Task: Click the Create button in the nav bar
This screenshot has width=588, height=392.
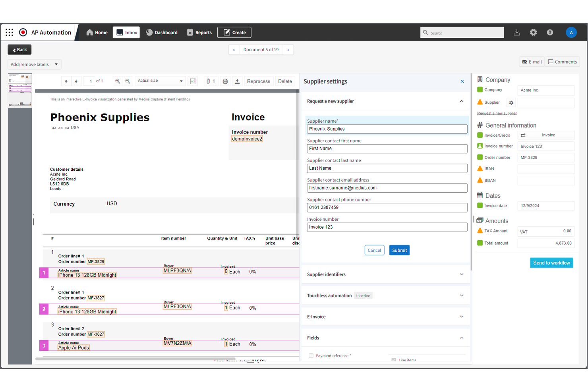Action: 234,33
